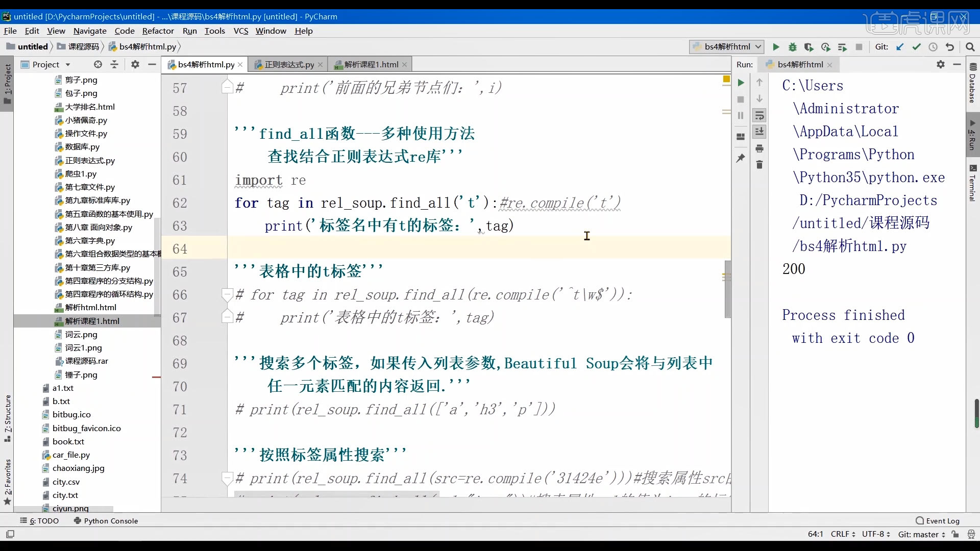Rerun program in Run panel

pos(741,83)
